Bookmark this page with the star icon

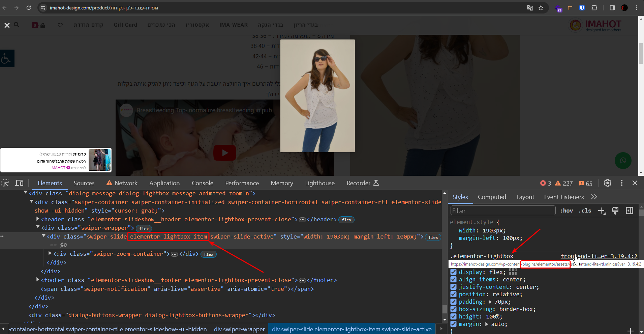click(541, 8)
